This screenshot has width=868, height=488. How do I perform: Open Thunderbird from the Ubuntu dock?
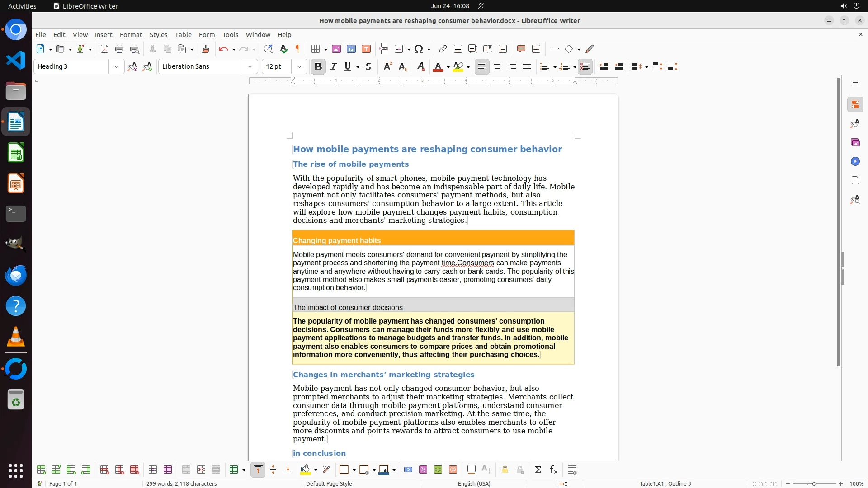(16, 275)
